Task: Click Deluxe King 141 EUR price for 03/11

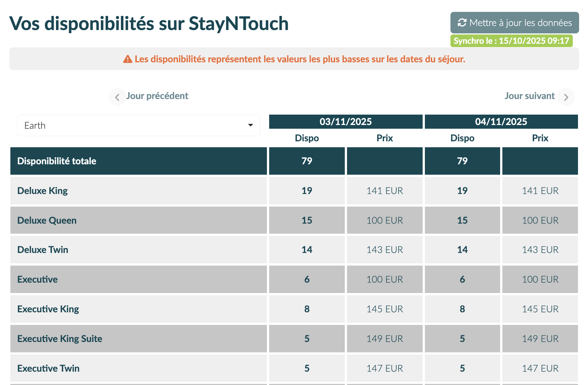Action: click(384, 191)
